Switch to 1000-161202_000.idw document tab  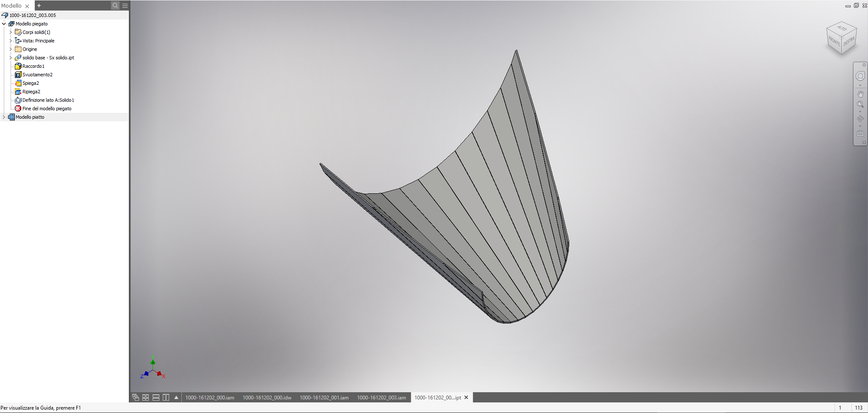click(267, 397)
